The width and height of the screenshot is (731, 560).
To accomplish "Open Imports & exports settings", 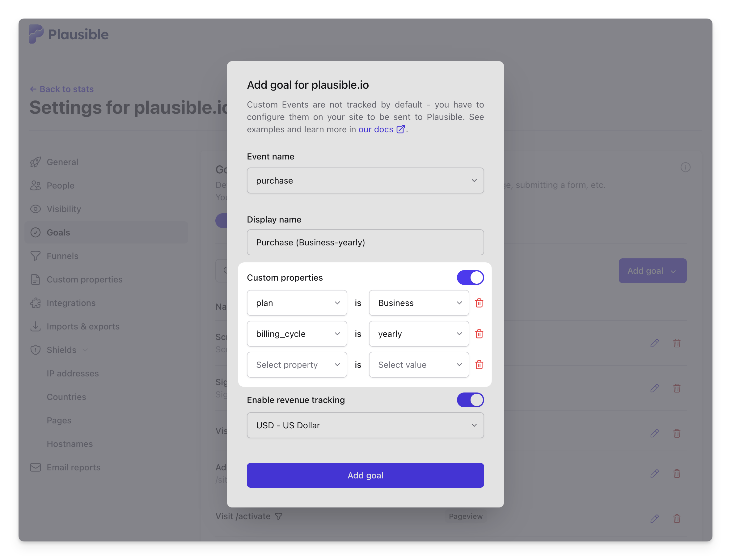I will 83,326.
